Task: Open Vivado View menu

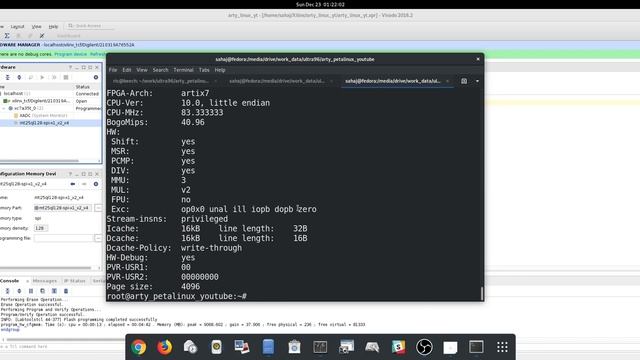Action: (x=36, y=27)
